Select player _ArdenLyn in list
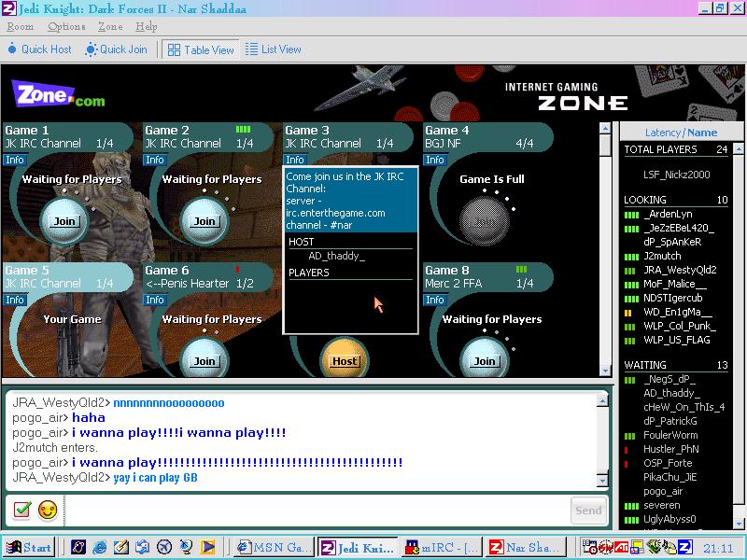 tap(668, 215)
